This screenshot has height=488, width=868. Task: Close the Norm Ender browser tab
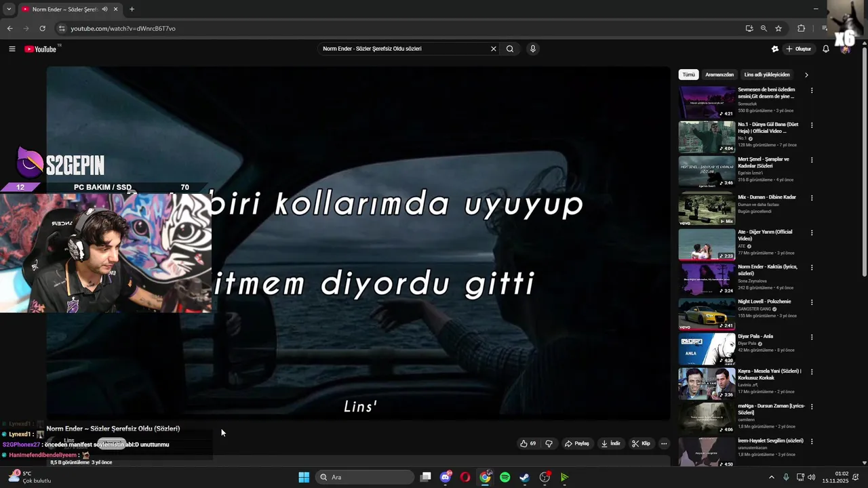pos(115,9)
